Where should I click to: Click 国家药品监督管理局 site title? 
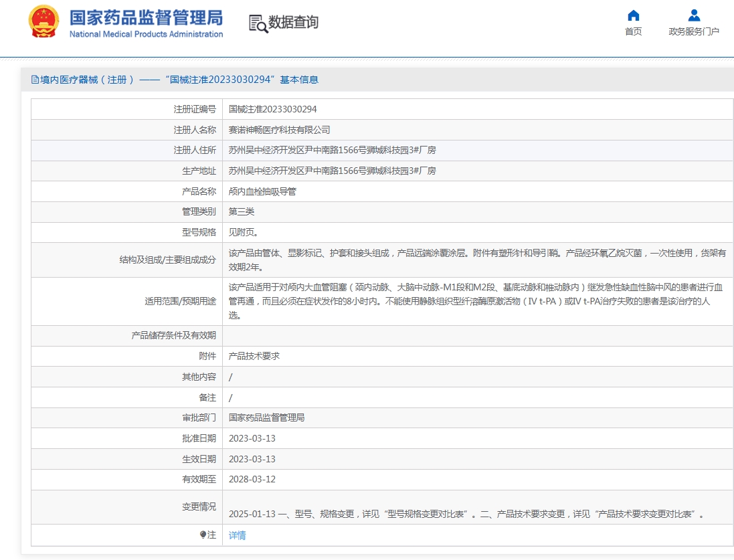pos(146,18)
